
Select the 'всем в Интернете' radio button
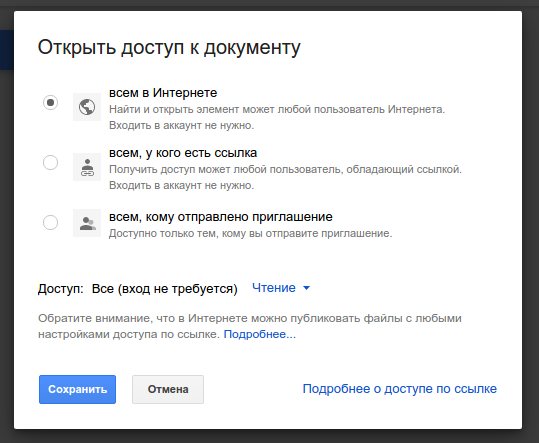51,102
